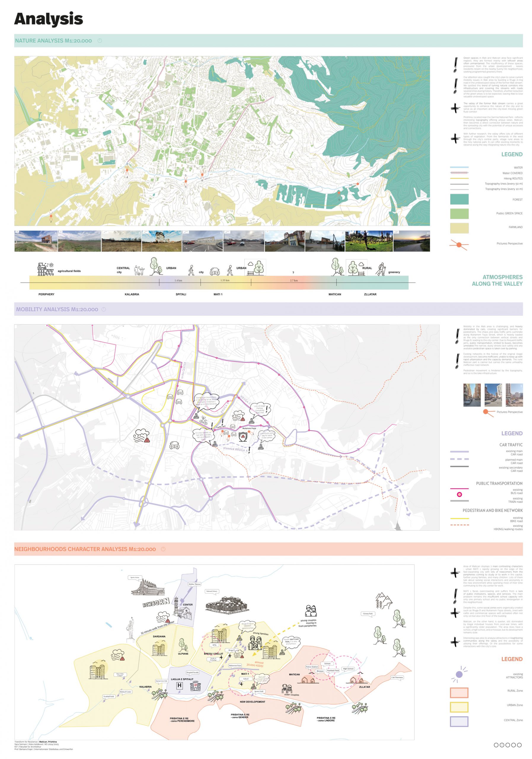Screen dimensions: 532x759
Task: Click the hospital H icon in Lagjja e Spitalit
Action: (179, 685)
